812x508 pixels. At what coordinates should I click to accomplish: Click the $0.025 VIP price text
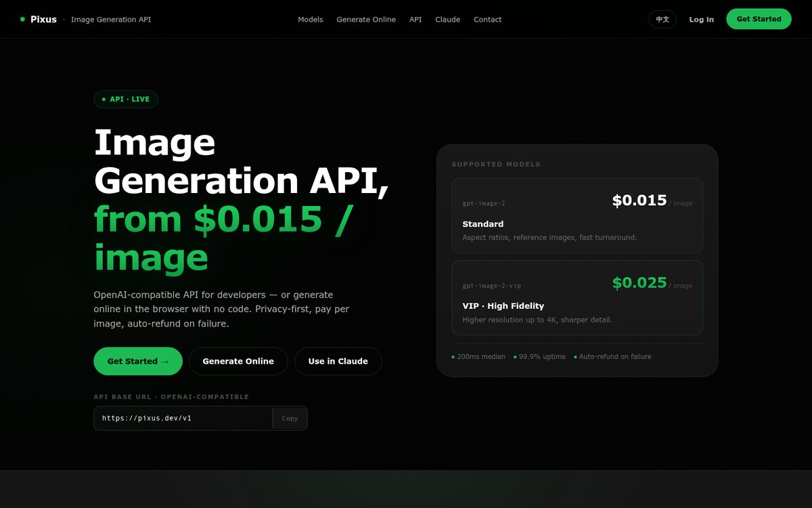click(639, 282)
